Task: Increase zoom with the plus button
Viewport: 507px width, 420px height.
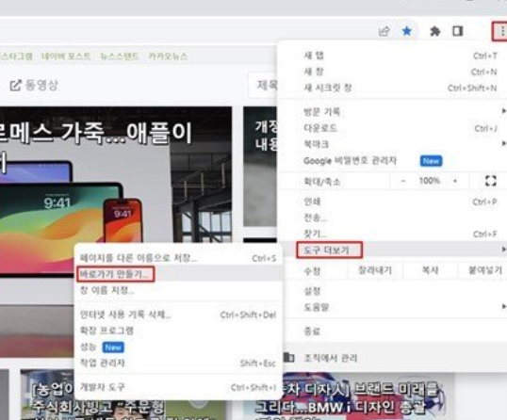Action: (455, 181)
